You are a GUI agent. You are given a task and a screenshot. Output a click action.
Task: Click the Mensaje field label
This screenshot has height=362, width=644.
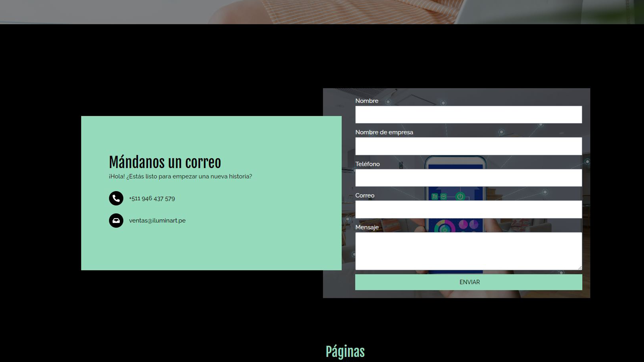pyautogui.click(x=367, y=227)
